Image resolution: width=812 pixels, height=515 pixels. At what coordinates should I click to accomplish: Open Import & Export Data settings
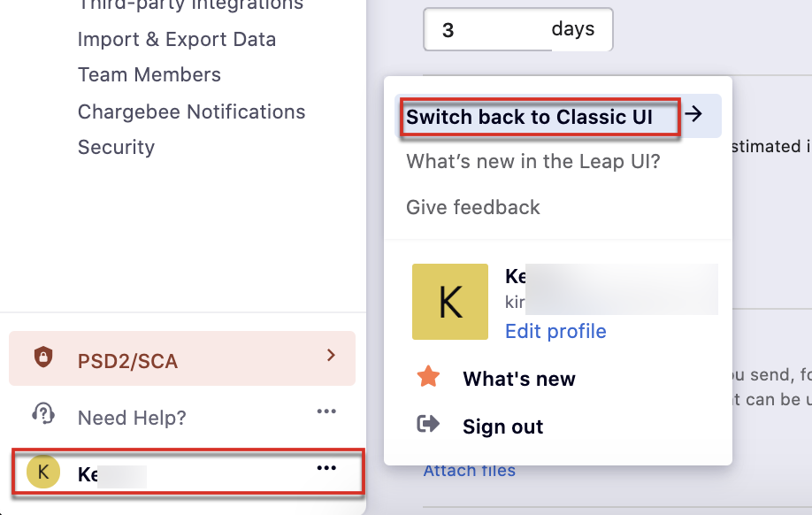click(177, 39)
